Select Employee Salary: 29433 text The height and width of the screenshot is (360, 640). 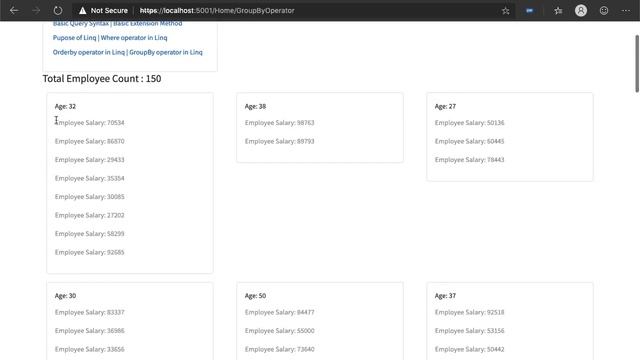(x=89, y=160)
